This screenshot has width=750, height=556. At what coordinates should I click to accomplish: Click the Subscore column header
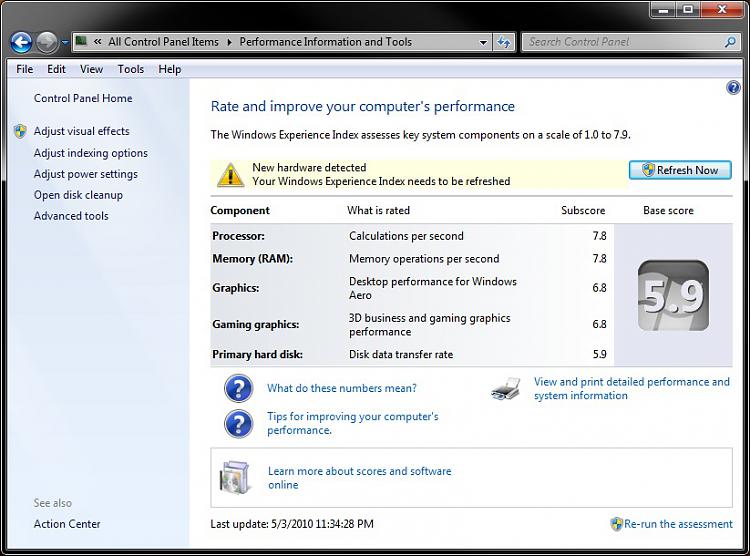583,211
